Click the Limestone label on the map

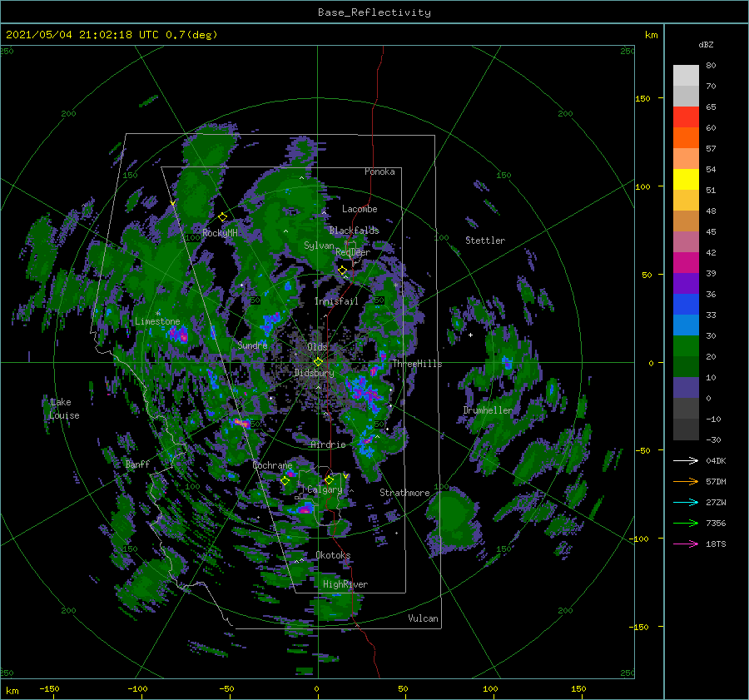(x=157, y=321)
